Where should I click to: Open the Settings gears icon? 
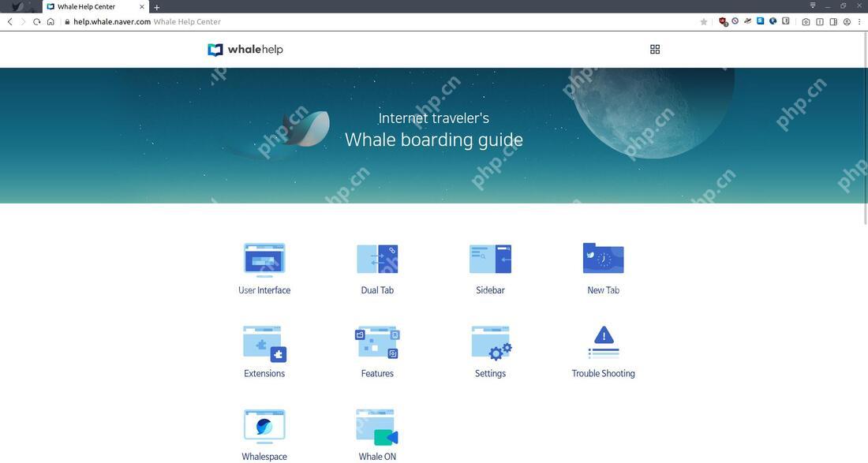point(492,343)
